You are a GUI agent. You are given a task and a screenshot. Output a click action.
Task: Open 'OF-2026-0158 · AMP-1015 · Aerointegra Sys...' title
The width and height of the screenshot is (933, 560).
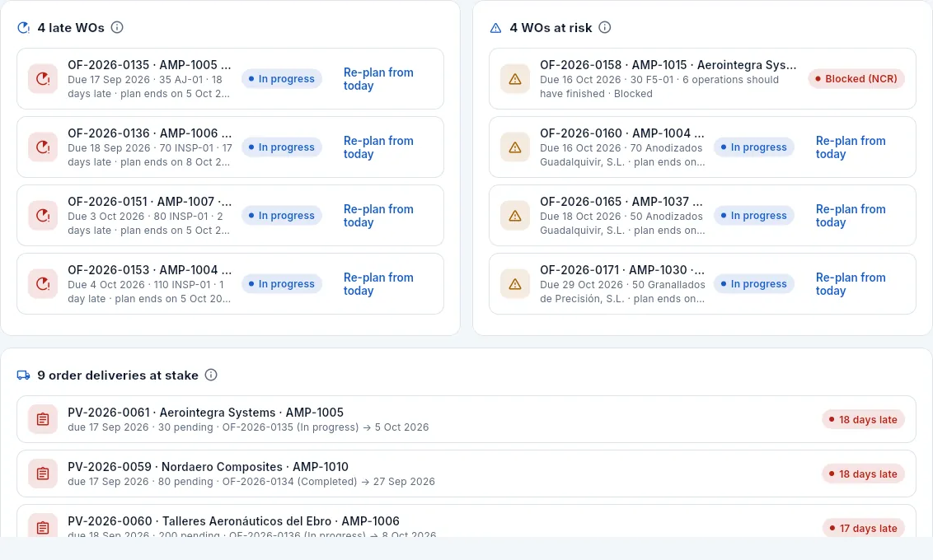668,65
